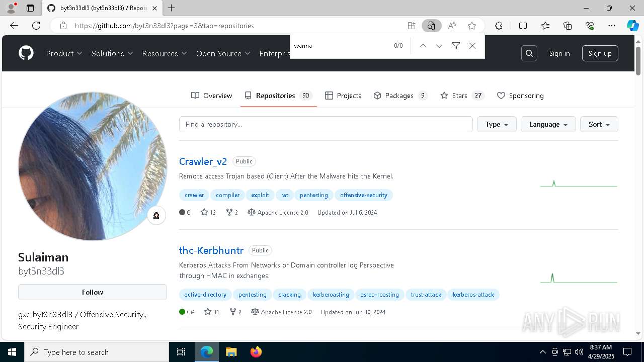Open the Type filter dropdown
The height and width of the screenshot is (362, 644).
pos(497,124)
